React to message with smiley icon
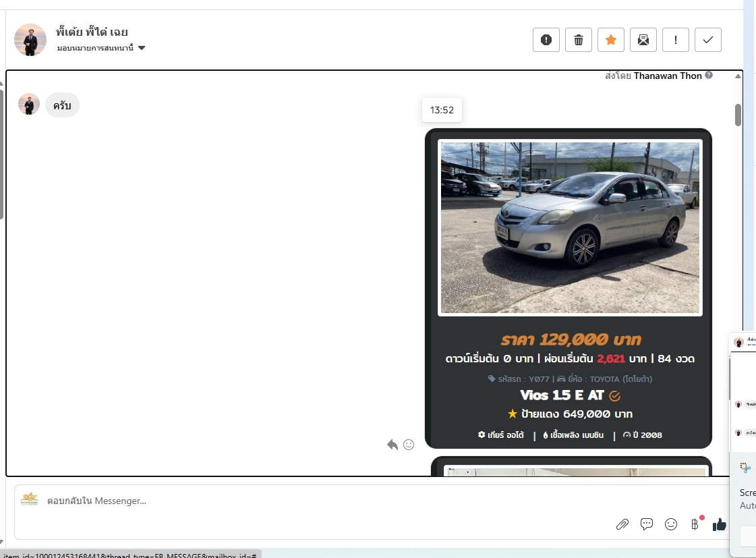 pyautogui.click(x=409, y=445)
